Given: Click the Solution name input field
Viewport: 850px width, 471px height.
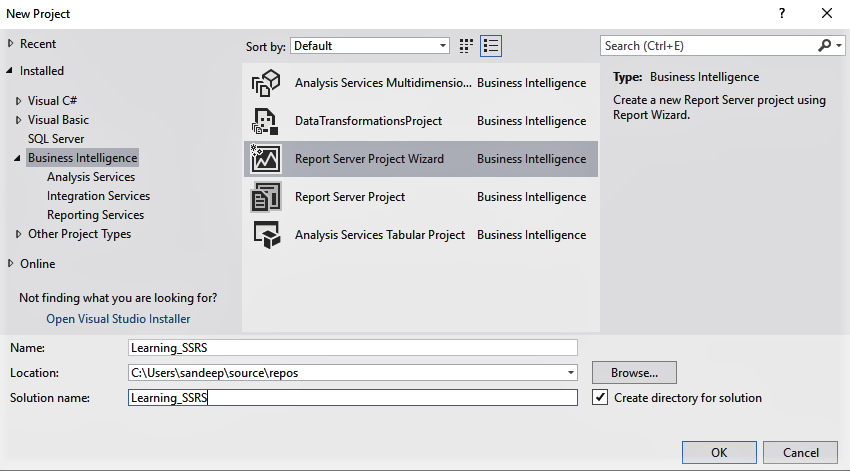Looking at the screenshot, I should click(353, 397).
